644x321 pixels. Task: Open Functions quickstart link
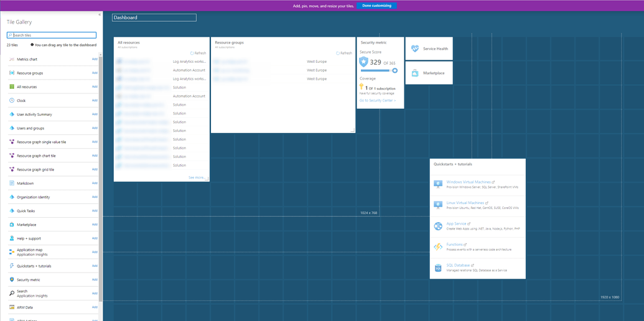[x=454, y=244]
